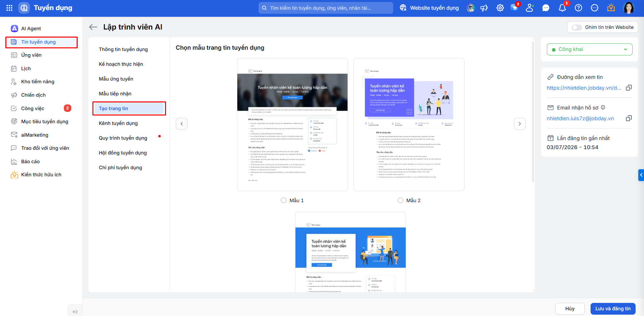
Task: Click the info icon beside Email nhận hồ sơ
Action: point(603,107)
